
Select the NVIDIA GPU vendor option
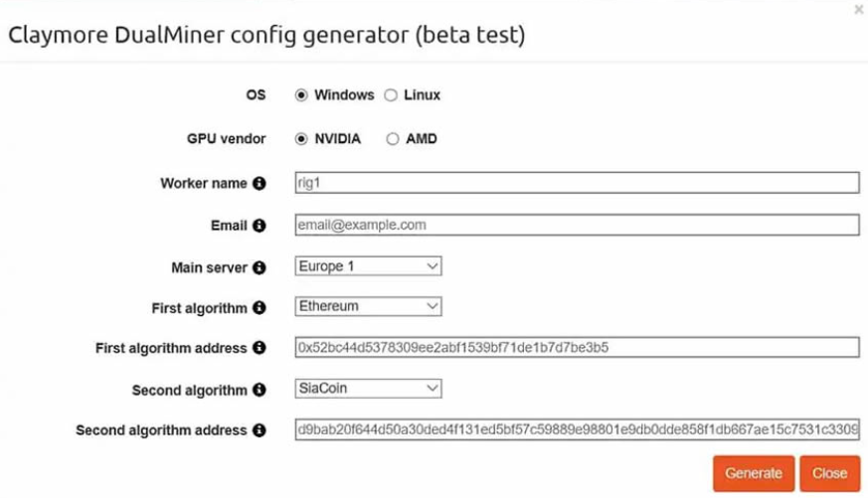point(301,139)
